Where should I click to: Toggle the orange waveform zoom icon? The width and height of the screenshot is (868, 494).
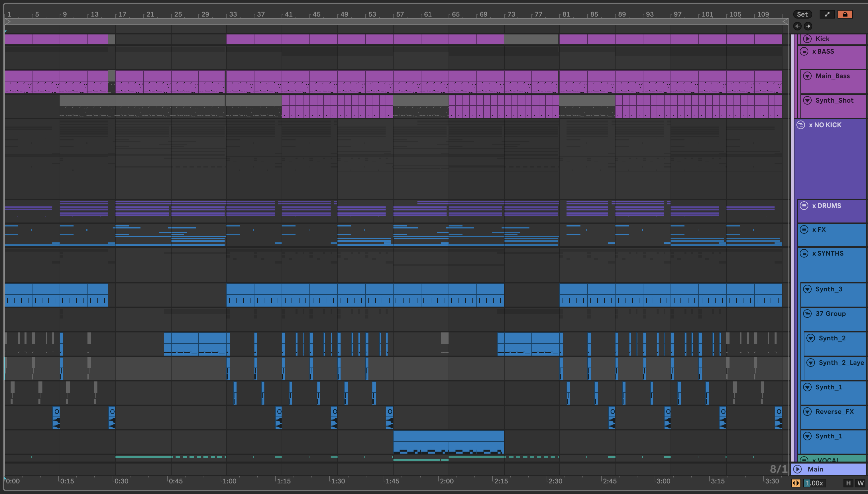point(796,483)
